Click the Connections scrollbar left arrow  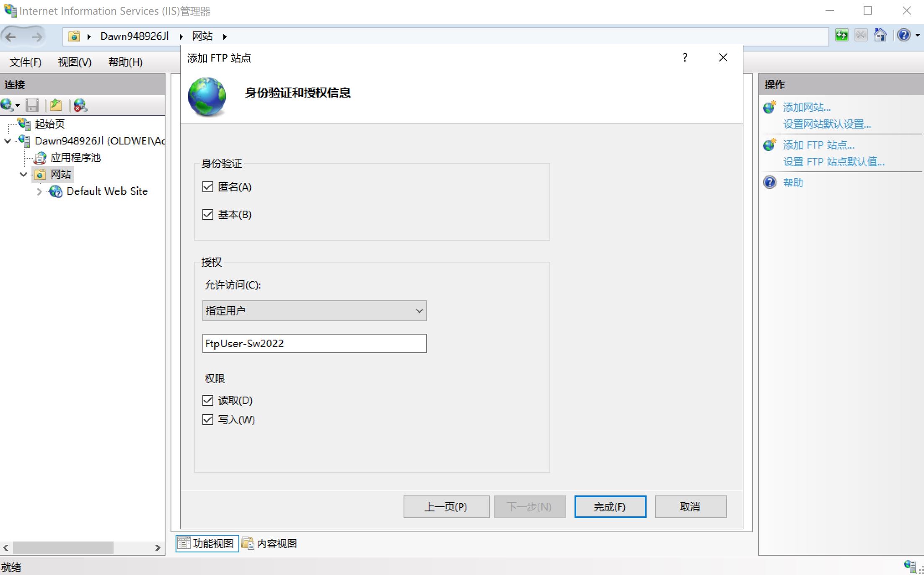click(6, 548)
